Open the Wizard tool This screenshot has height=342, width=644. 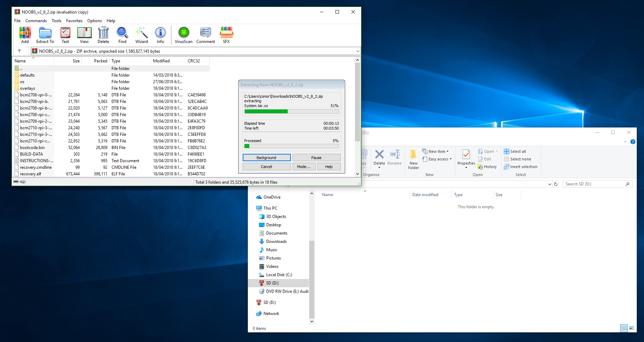[x=141, y=35]
